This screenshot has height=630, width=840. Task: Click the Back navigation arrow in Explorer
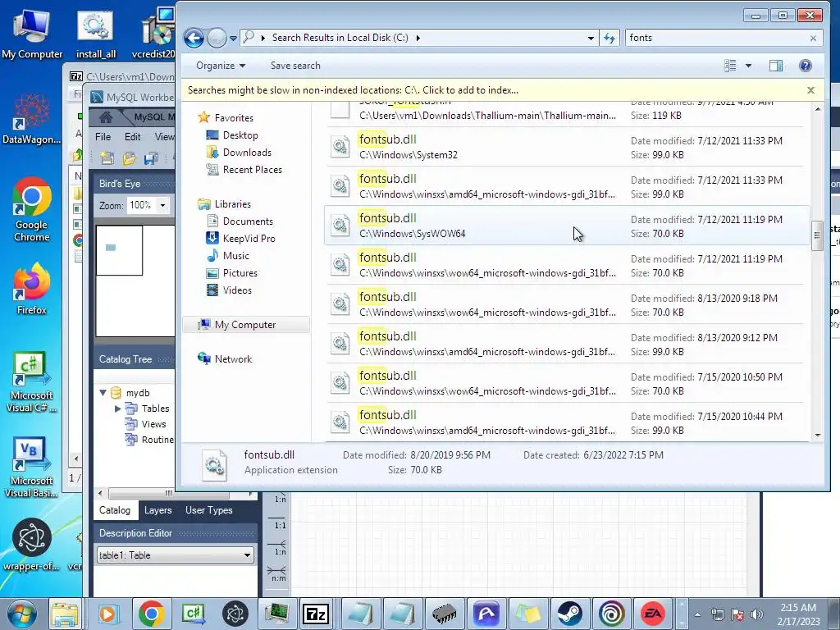coord(194,38)
